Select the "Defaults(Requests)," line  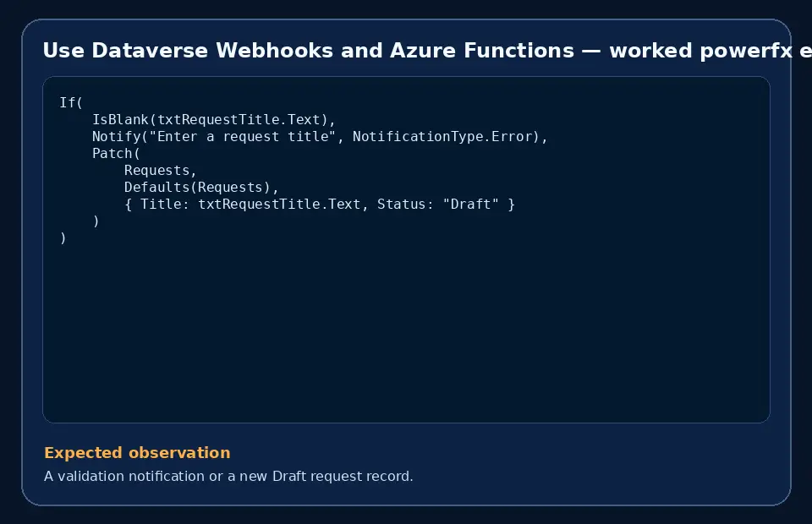pos(201,188)
